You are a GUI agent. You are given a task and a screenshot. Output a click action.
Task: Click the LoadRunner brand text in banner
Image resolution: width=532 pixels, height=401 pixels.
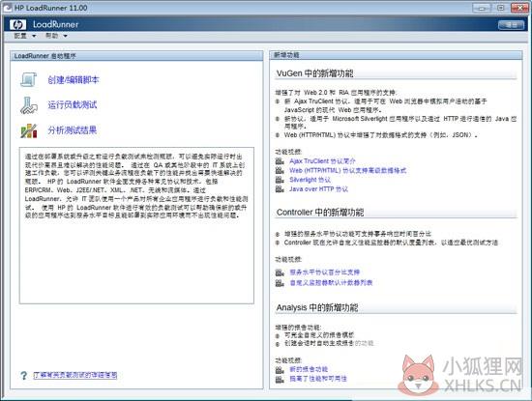(56, 24)
